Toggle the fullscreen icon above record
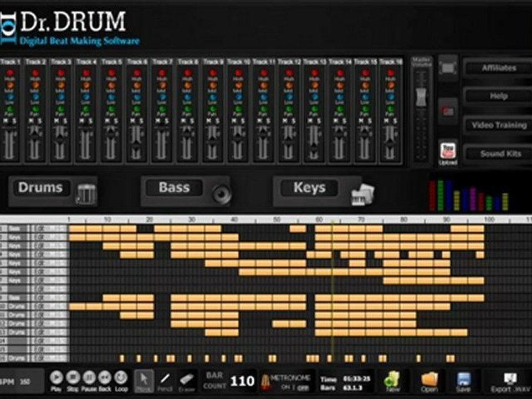Viewport: 532px width, 399px height. (x=448, y=68)
